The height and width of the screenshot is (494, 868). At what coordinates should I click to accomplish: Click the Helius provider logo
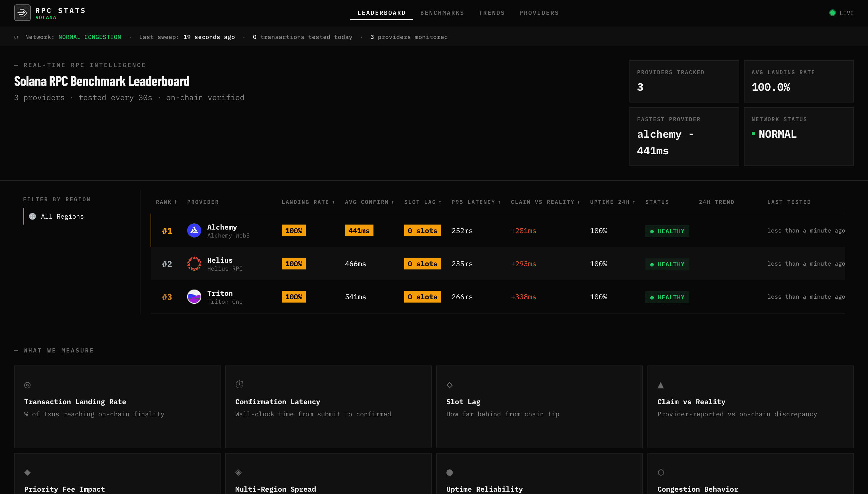194,264
